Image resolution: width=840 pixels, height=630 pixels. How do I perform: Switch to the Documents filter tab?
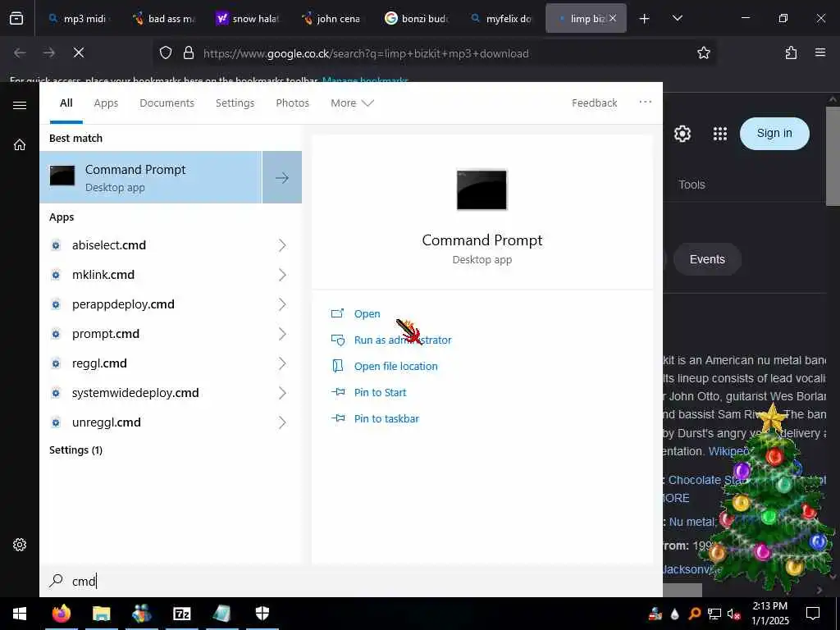coord(167,103)
